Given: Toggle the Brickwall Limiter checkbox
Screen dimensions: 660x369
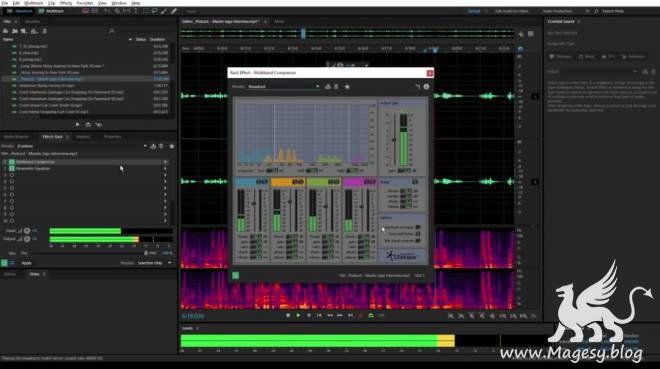Looking at the screenshot, I should click(x=418, y=234).
